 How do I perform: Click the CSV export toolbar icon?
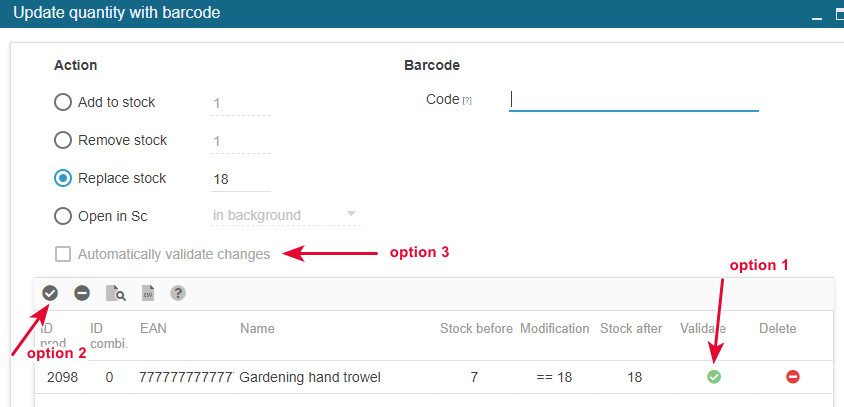click(147, 293)
